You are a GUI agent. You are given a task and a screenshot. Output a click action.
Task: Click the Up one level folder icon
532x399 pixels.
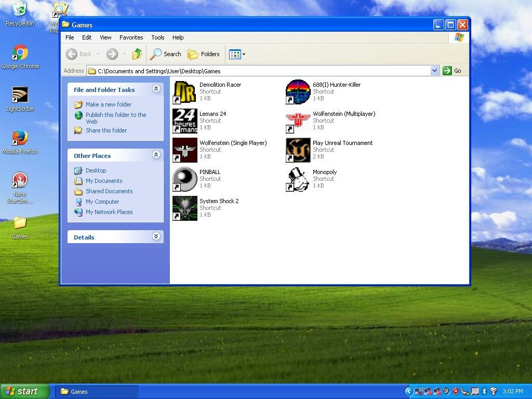[x=137, y=54]
